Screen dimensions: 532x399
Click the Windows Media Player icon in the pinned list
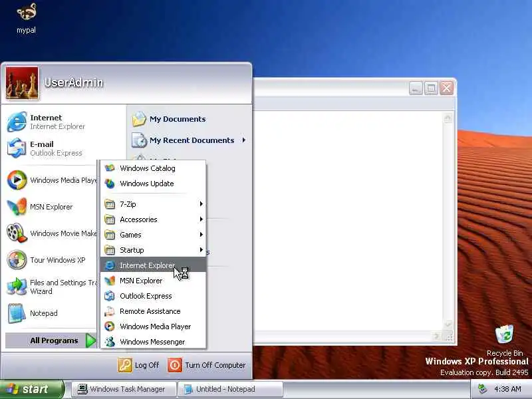tap(17, 180)
